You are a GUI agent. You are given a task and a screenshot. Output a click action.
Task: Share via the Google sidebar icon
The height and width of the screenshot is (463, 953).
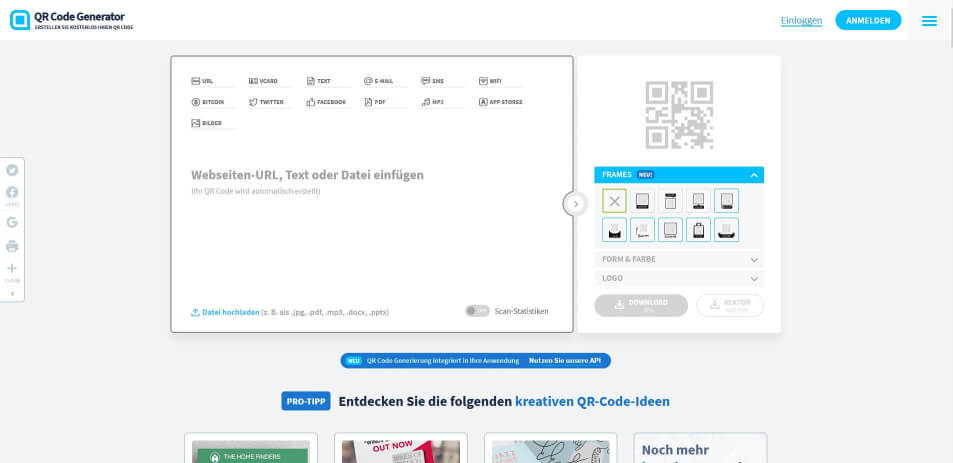point(12,222)
